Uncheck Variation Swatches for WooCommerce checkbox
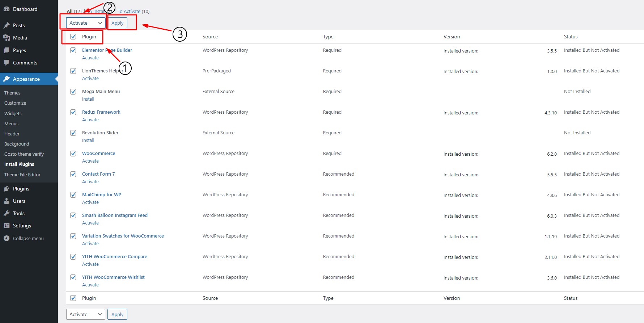The width and height of the screenshot is (644, 323). pos(73,236)
